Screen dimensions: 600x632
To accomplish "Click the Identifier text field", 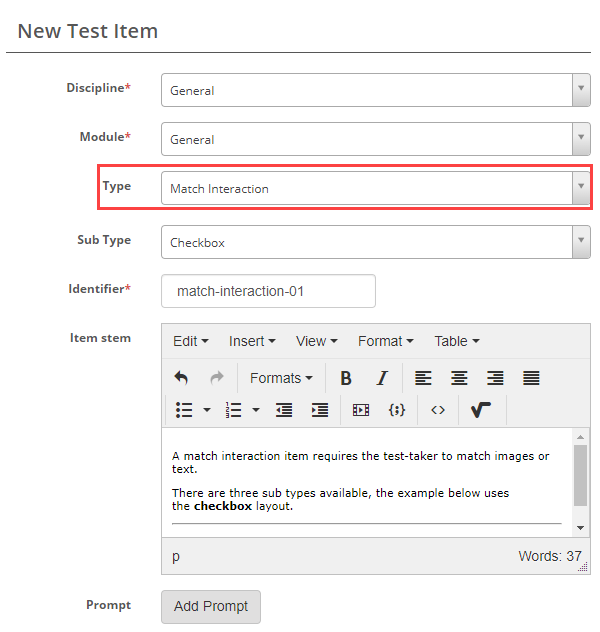I will [x=268, y=292].
